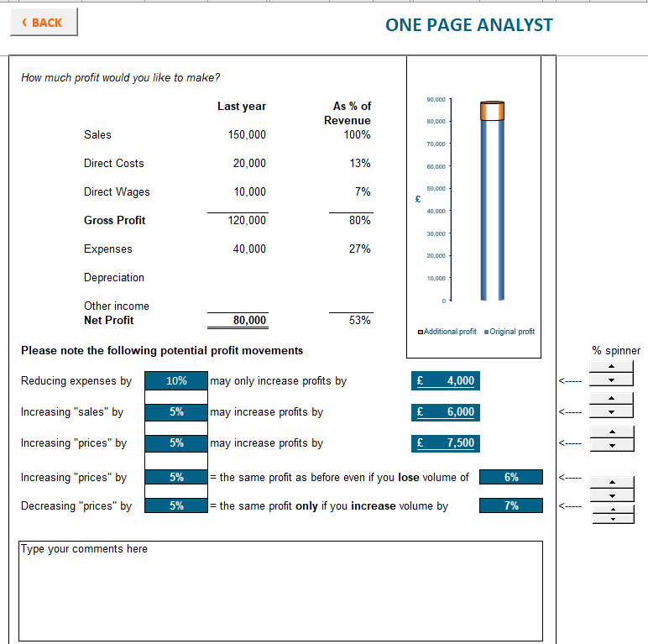This screenshot has width=648, height=644.
Task: Click the Back button
Action: 44,23
